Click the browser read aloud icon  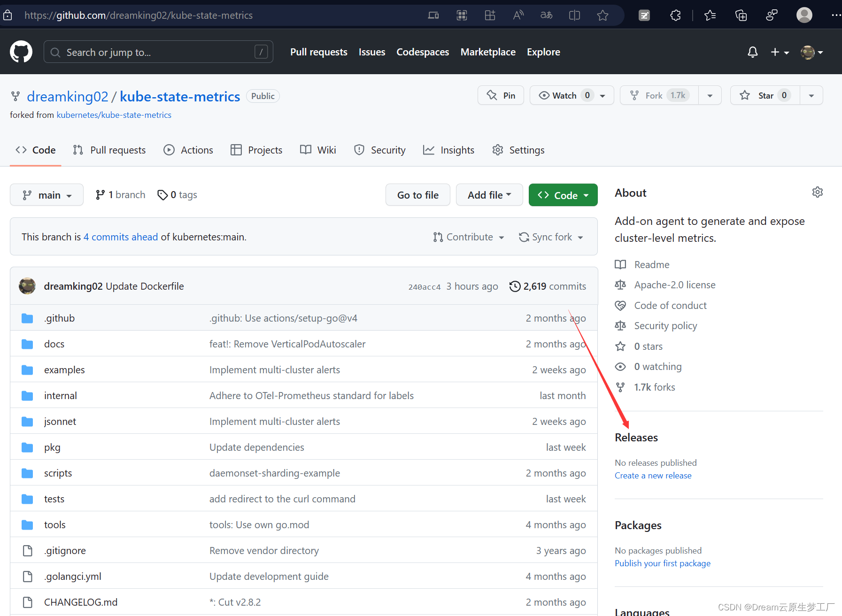point(518,15)
